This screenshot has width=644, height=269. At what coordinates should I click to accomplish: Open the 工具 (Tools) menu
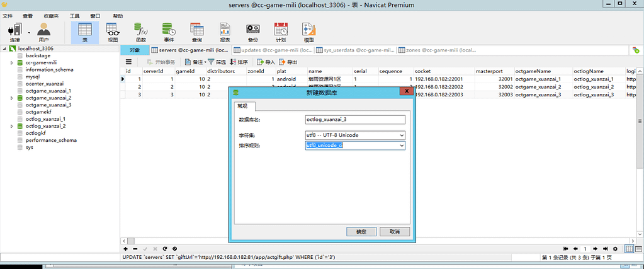point(74,16)
